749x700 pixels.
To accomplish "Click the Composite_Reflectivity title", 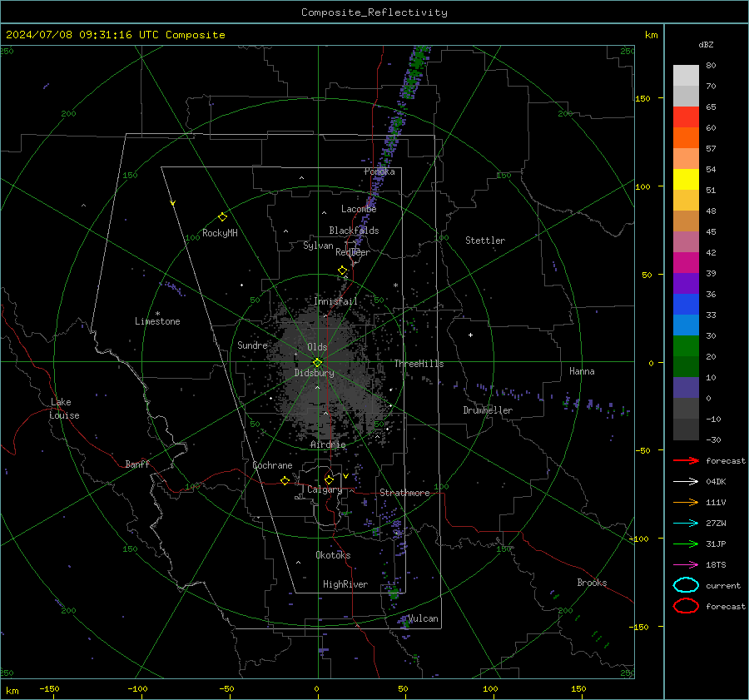I will pyautogui.click(x=374, y=12).
